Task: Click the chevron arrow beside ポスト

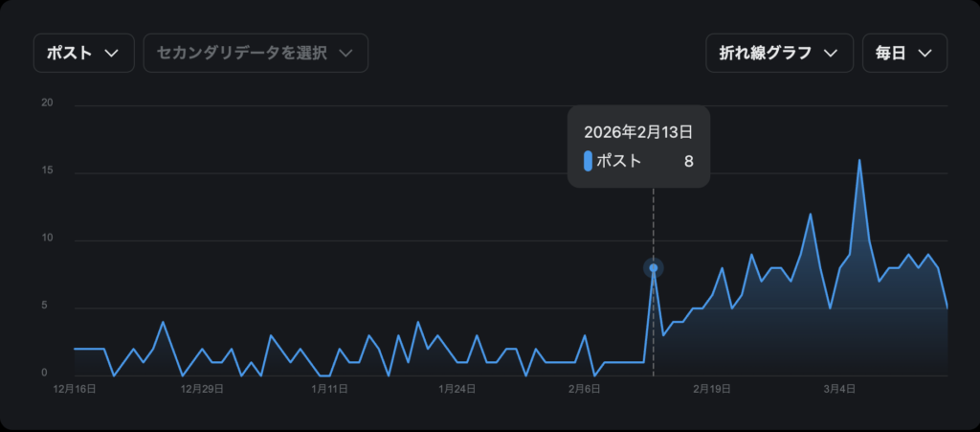Action: [x=112, y=54]
